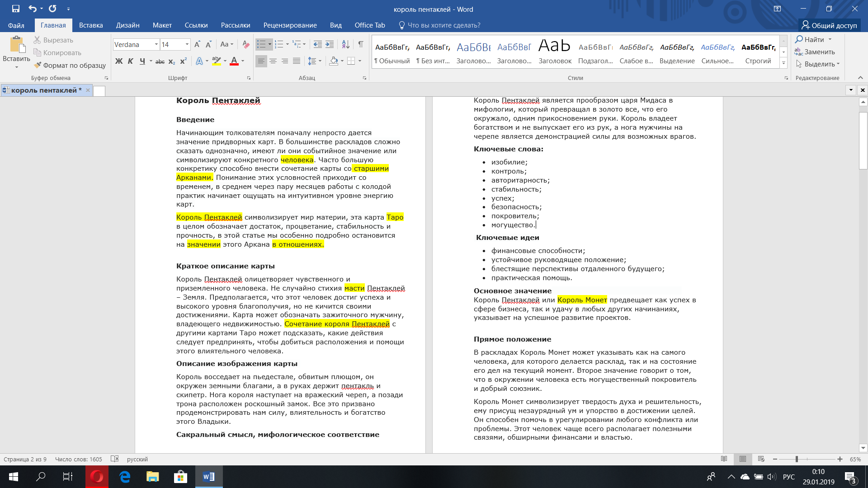Viewport: 868px width, 488px height.
Task: Expand the Styles gallery More arrow
Action: [x=783, y=64]
